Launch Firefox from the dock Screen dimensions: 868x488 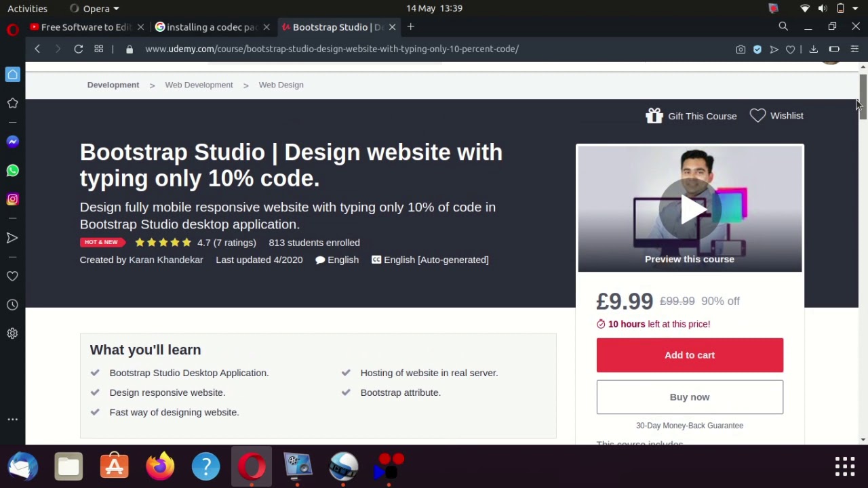point(160,466)
